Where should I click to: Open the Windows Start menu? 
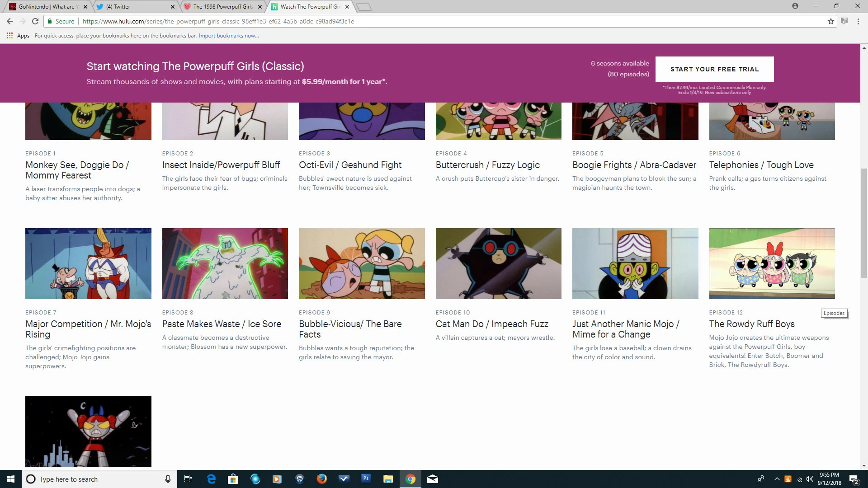[x=11, y=479]
